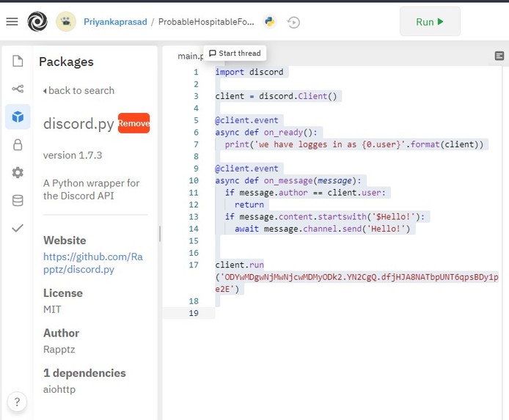
Task: Click the 'MIT' license text
Action: [52, 309]
